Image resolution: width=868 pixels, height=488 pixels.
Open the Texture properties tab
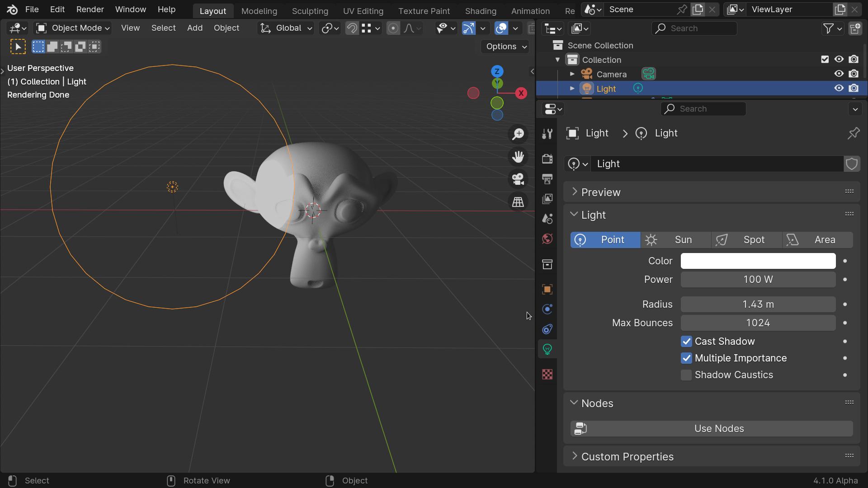coord(547,374)
